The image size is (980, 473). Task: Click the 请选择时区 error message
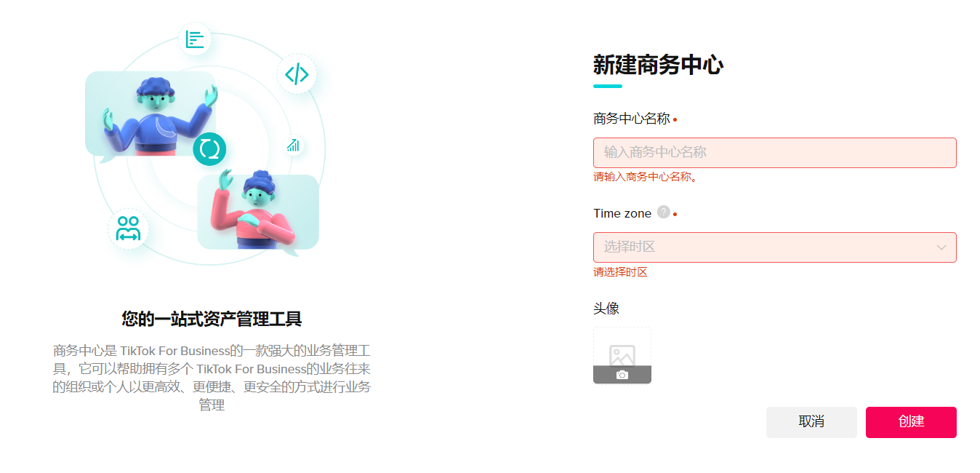(620, 272)
